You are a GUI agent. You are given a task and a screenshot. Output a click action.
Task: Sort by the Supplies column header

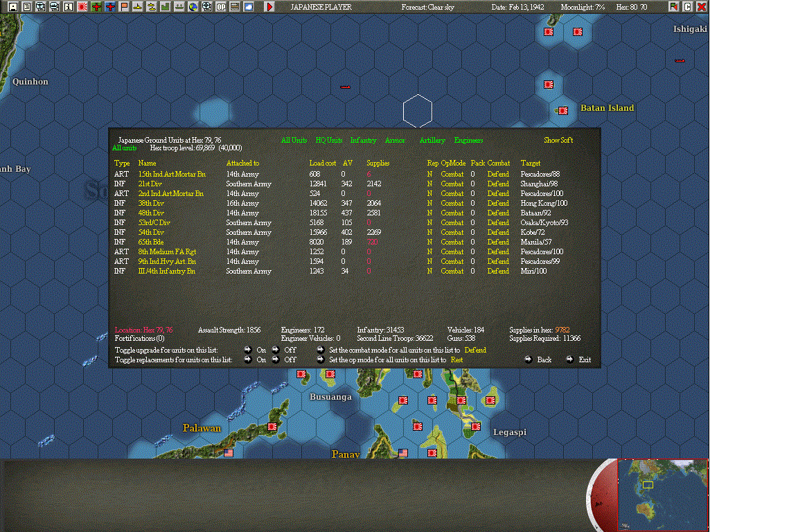(x=378, y=163)
